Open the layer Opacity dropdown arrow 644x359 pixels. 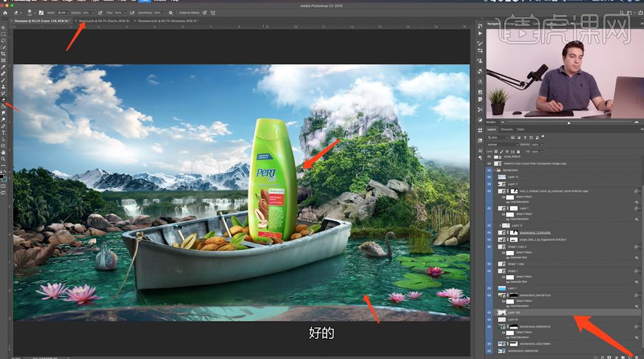pos(542,144)
